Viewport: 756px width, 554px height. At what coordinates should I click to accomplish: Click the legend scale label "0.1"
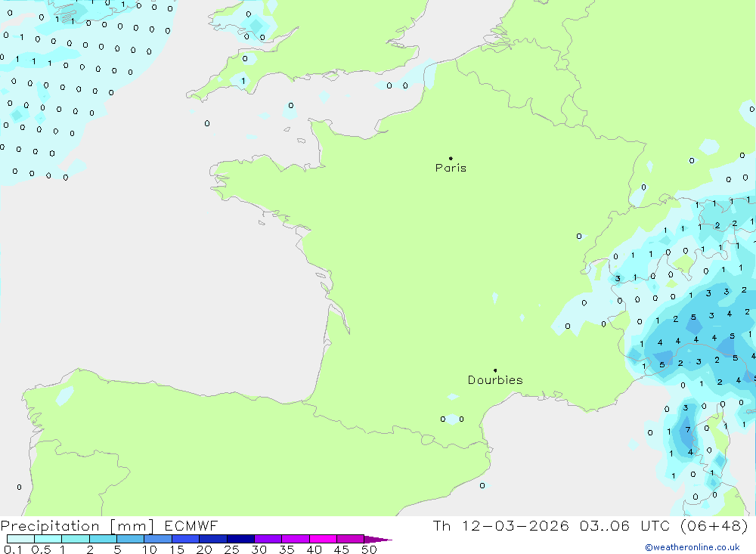coord(13,549)
